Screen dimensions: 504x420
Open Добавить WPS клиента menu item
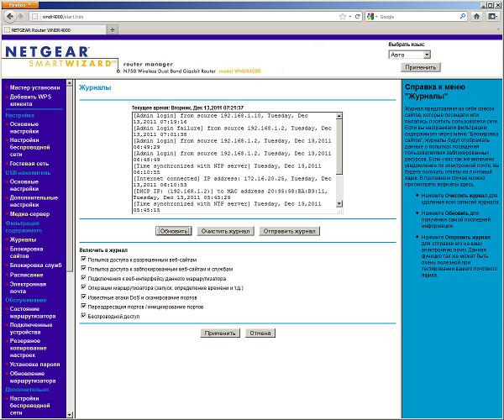click(30, 100)
